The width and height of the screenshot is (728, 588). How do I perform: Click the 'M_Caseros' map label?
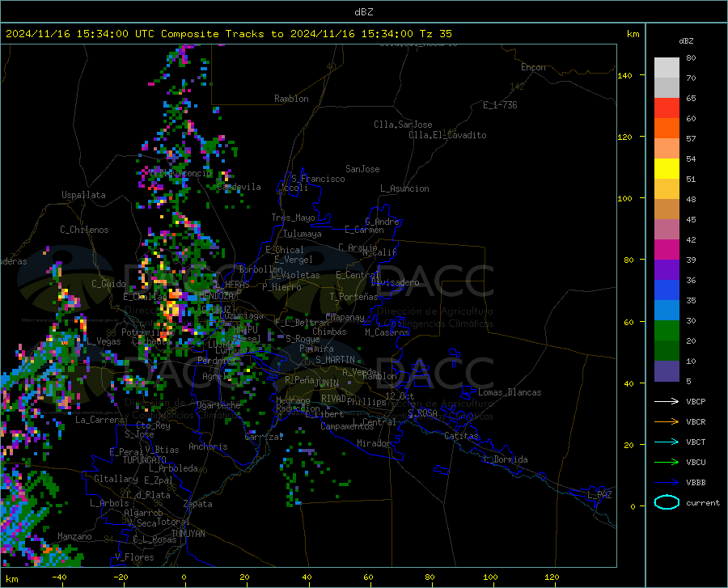pyautogui.click(x=387, y=332)
